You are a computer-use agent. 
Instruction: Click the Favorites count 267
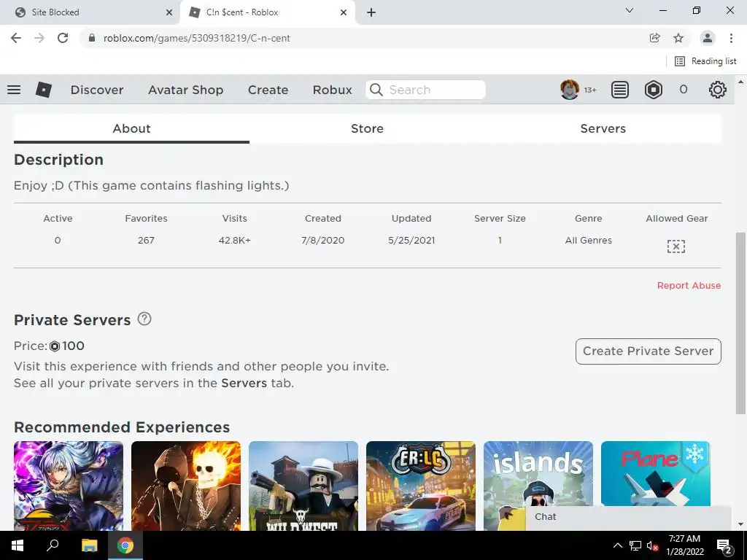[146, 241]
